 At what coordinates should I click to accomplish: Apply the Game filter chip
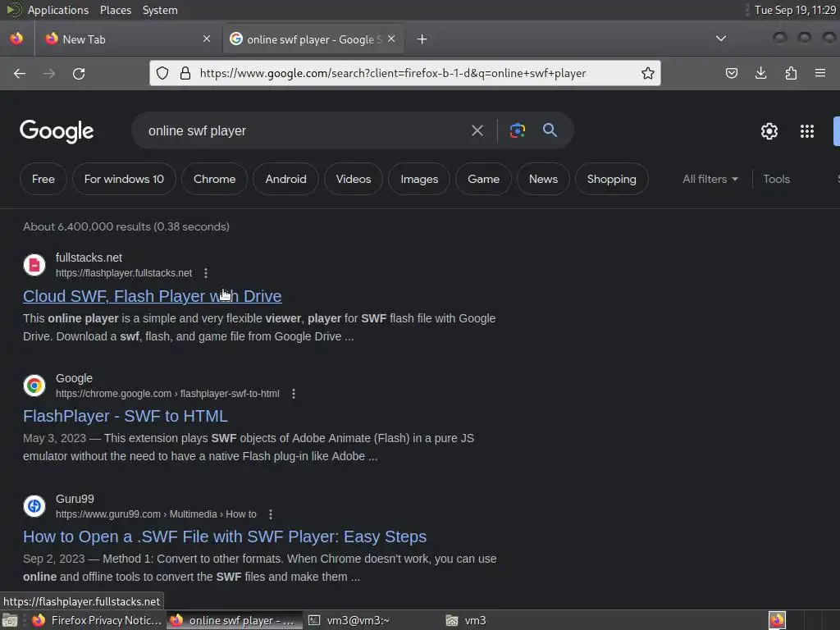(483, 179)
